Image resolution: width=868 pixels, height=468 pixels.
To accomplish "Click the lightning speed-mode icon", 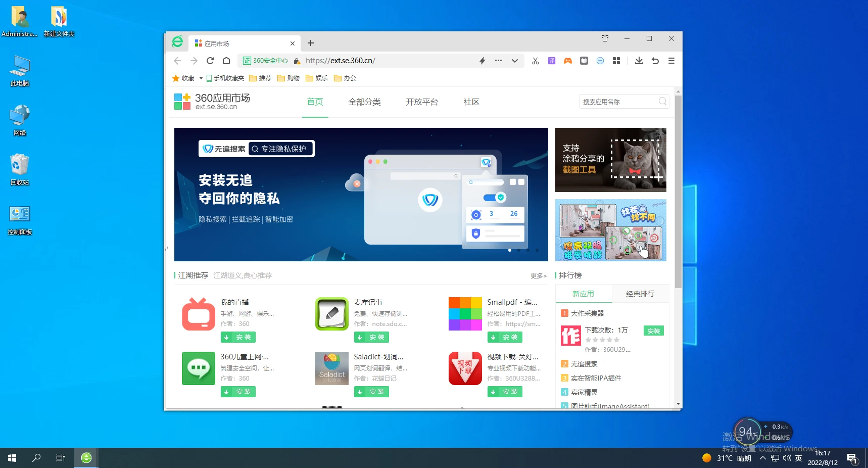I will pyautogui.click(x=483, y=61).
